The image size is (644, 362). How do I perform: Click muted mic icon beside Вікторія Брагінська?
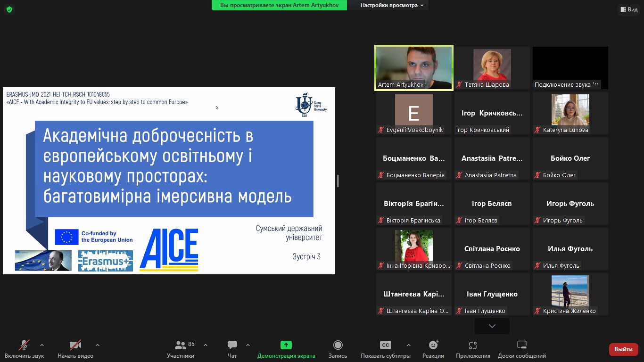pos(381,221)
